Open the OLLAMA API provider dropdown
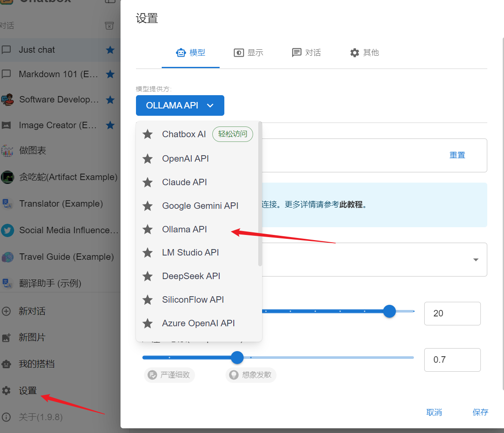 (180, 105)
